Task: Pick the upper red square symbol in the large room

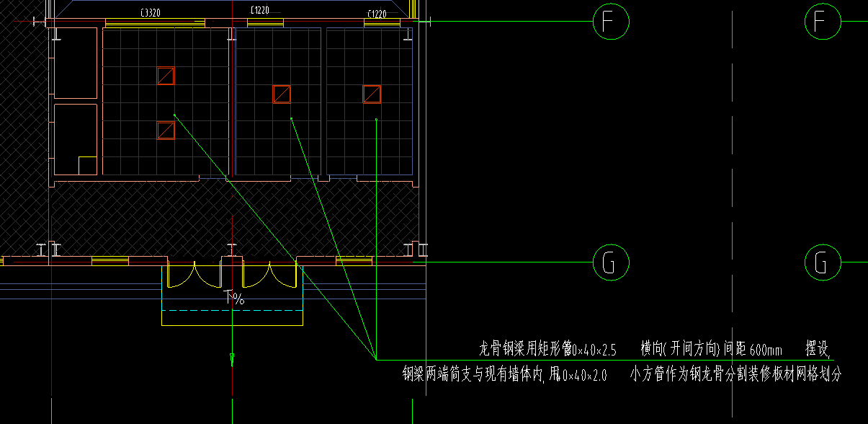Action: click(x=166, y=76)
